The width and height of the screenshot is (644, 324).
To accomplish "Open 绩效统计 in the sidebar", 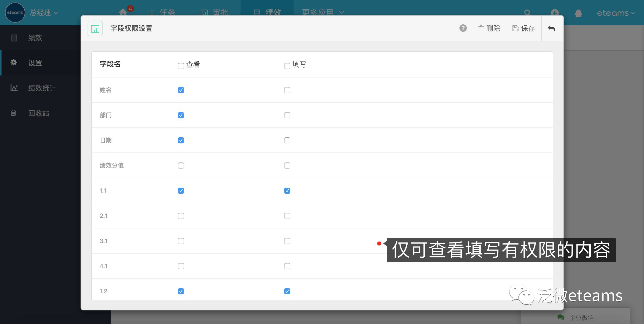I will (x=42, y=88).
